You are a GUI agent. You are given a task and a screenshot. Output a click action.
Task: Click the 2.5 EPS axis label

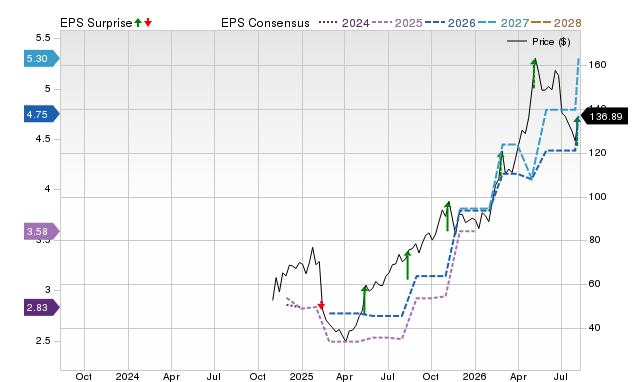(43, 340)
